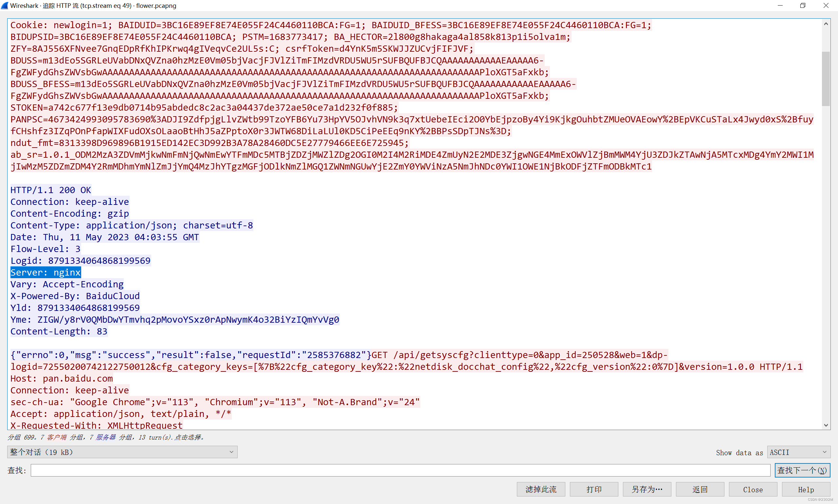Image resolution: width=838 pixels, height=504 pixels.
Task: Click the JSON errno success response body
Action: pyautogui.click(x=191, y=355)
